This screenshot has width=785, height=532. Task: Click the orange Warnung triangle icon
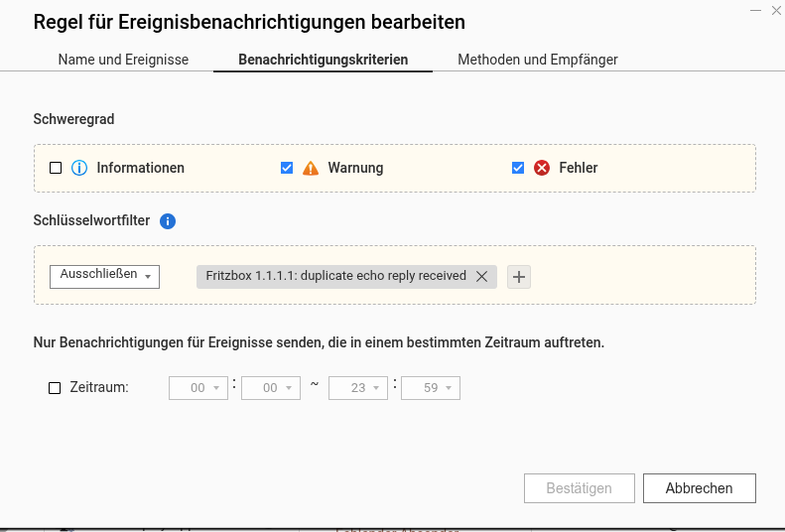(311, 168)
